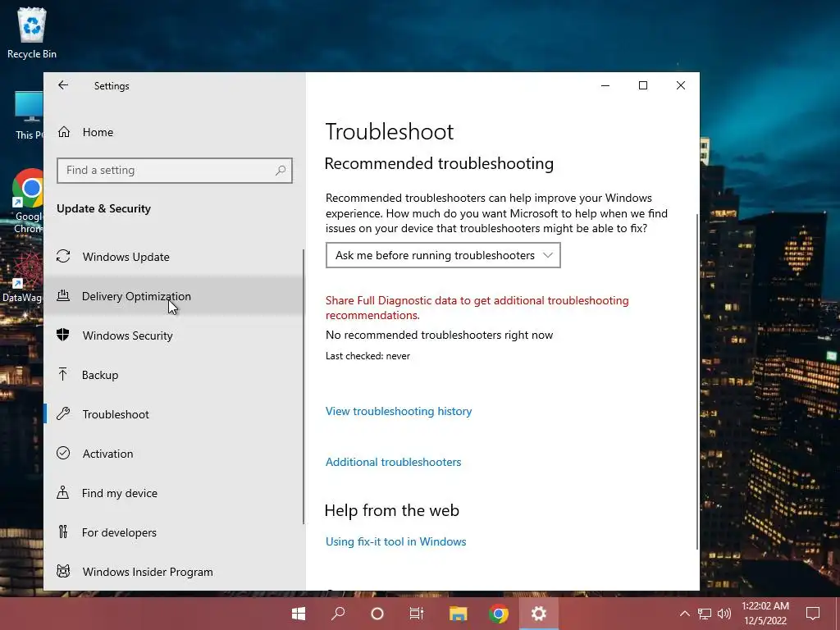Open Cortana circle on taskbar
This screenshot has width=840, height=630.
377,614
